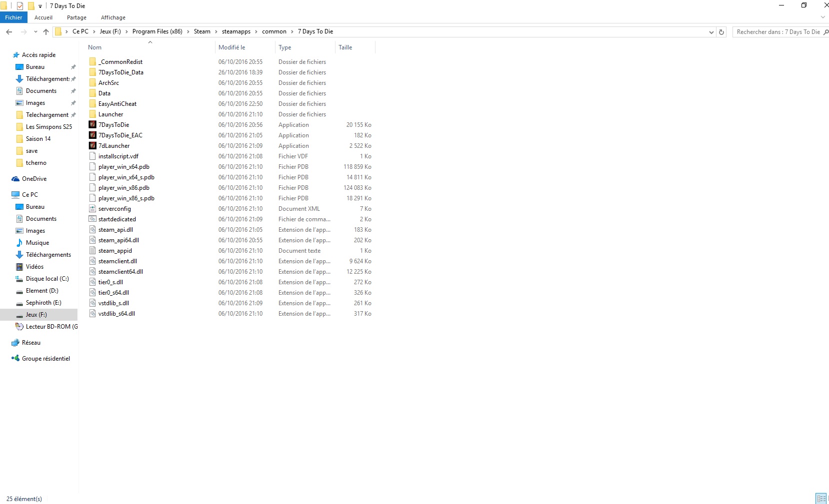Select the steam_api.dll file icon
This screenshot has width=829, height=504.
[x=92, y=230]
